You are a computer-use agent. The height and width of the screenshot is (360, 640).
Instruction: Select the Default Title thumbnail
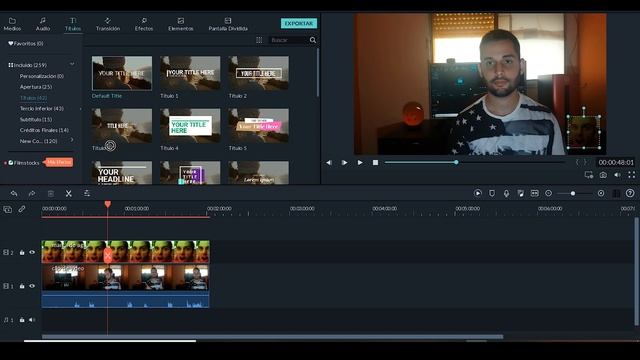click(122, 73)
